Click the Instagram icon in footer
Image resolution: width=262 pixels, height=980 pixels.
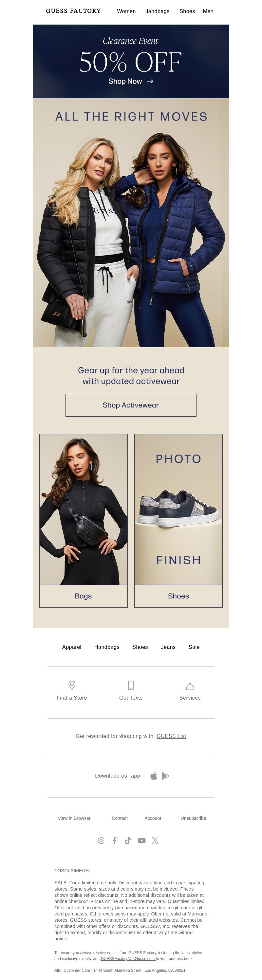click(101, 840)
